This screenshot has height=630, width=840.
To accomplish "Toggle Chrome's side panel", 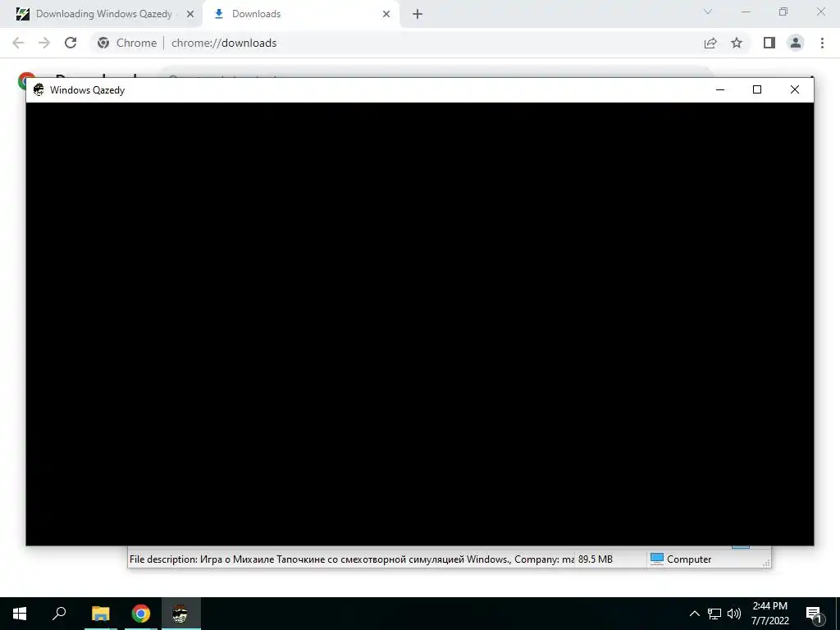I will click(x=769, y=43).
